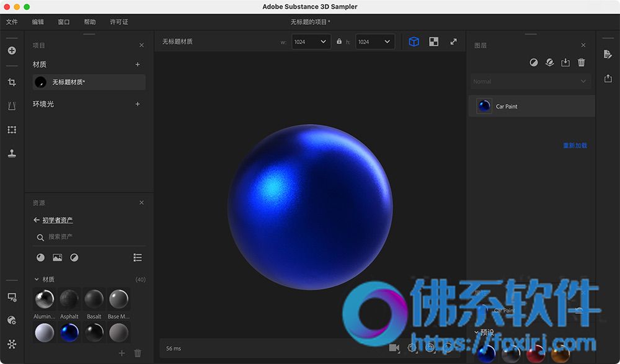620x364 pixels.
Task: Click the import into layer stack icon
Action: click(565, 63)
